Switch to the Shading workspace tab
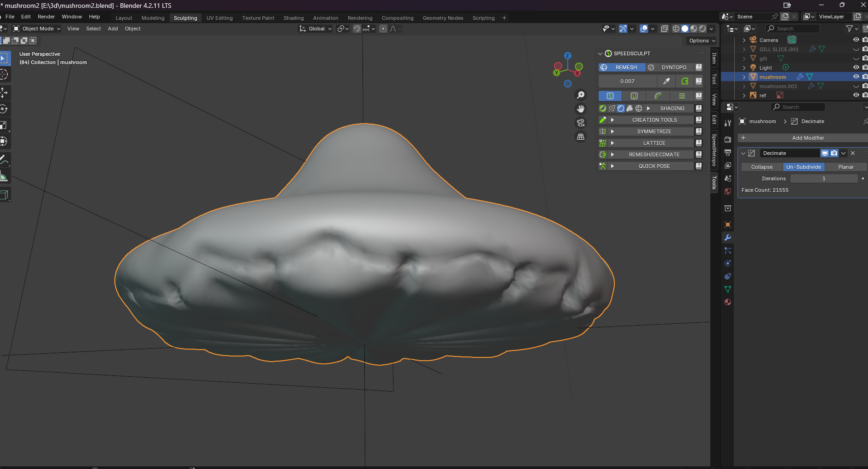 (x=293, y=18)
